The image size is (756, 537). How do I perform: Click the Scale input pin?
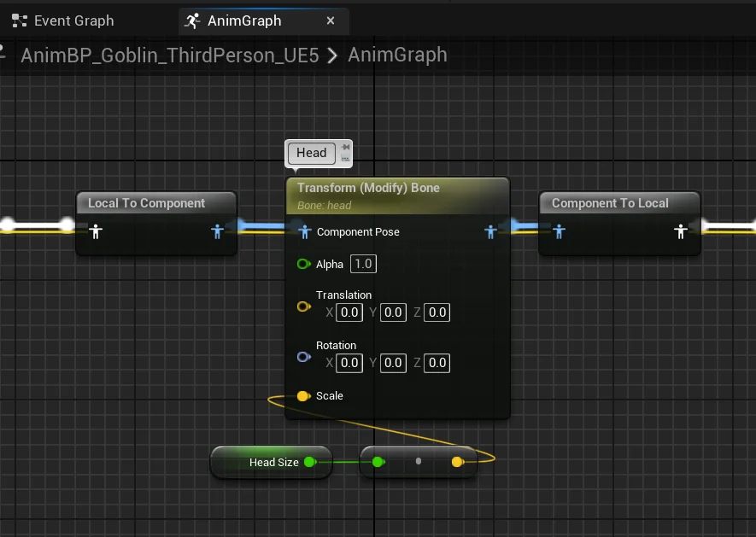[304, 396]
